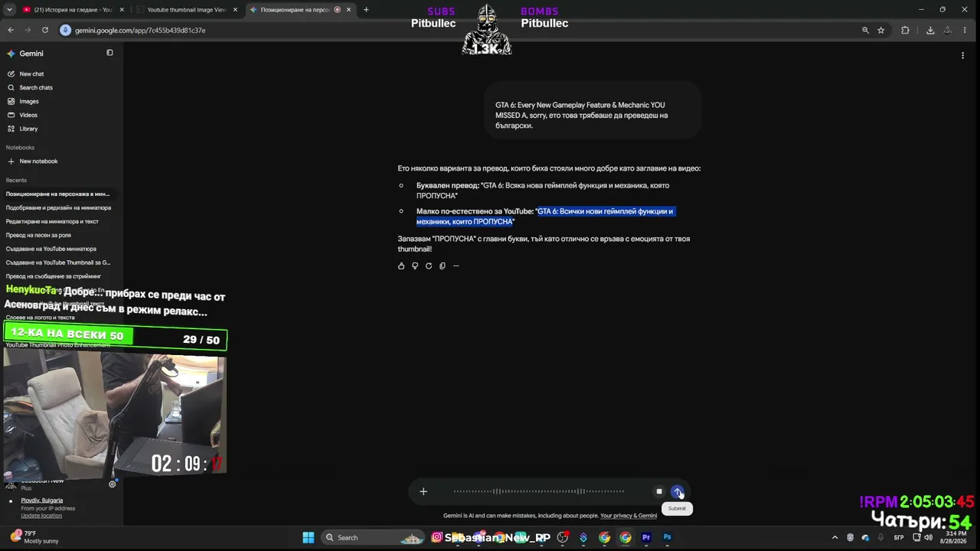Click the taskbar Search box
The width and height of the screenshot is (980, 551).
point(373,537)
